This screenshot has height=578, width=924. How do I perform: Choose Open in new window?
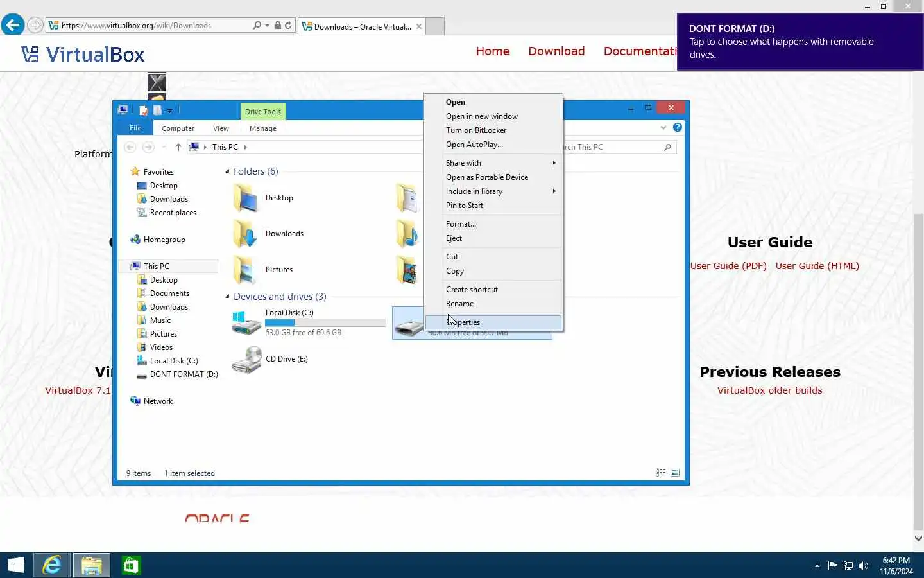coord(493,116)
